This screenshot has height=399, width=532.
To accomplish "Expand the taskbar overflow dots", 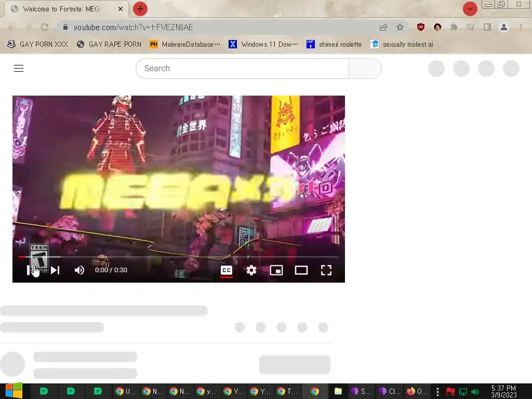I will click(437, 392).
